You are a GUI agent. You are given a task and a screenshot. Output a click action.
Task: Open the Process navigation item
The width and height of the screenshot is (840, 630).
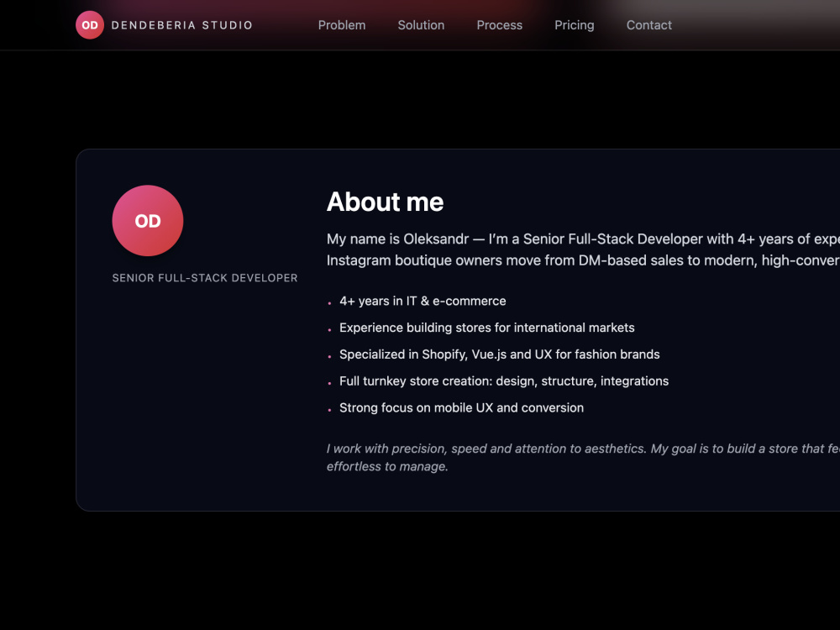pos(499,25)
